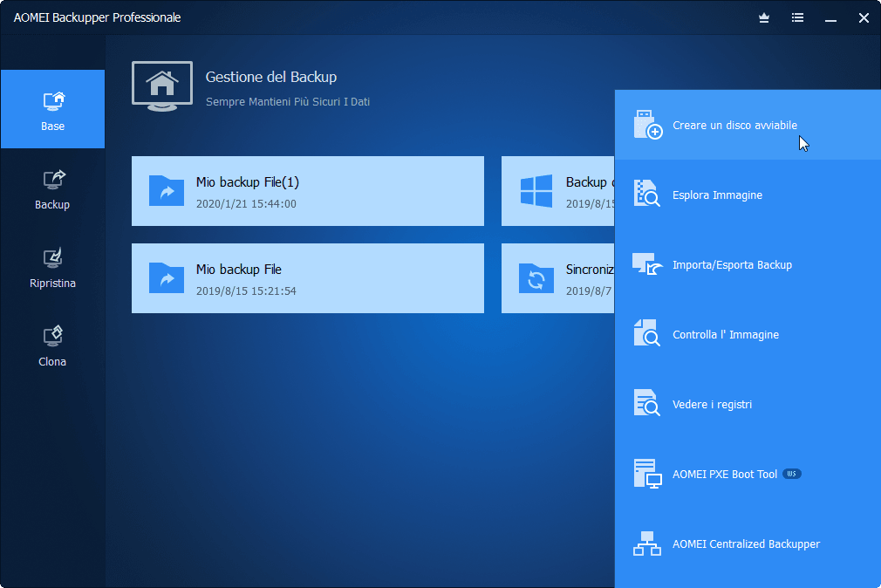Viewport: 881px width, 588px height.
Task: Click the Vedere i registri log icon
Action: point(648,404)
